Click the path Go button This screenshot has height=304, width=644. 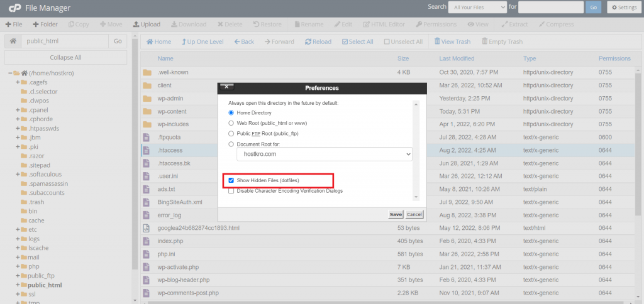118,41
